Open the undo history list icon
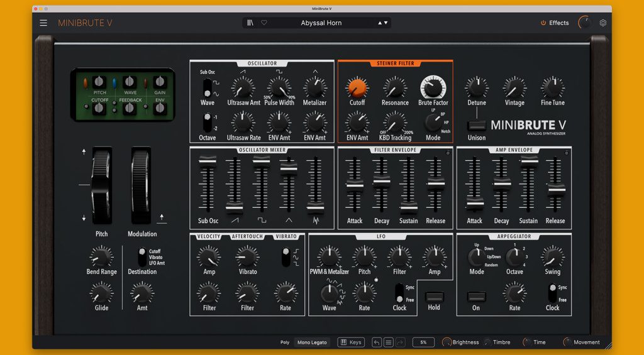 click(389, 342)
